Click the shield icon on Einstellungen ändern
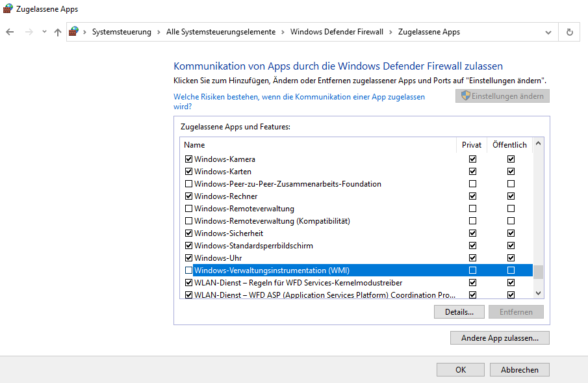 (x=465, y=96)
